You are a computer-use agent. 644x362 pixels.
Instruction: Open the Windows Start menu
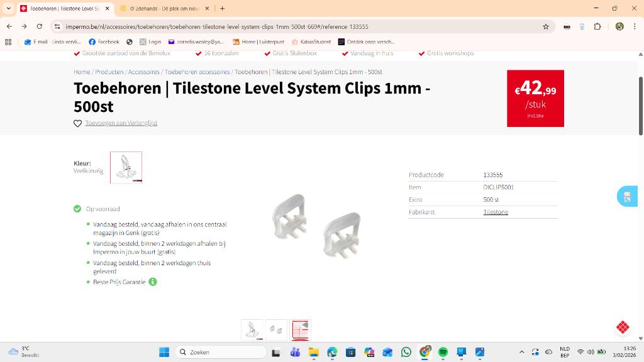coord(164,352)
